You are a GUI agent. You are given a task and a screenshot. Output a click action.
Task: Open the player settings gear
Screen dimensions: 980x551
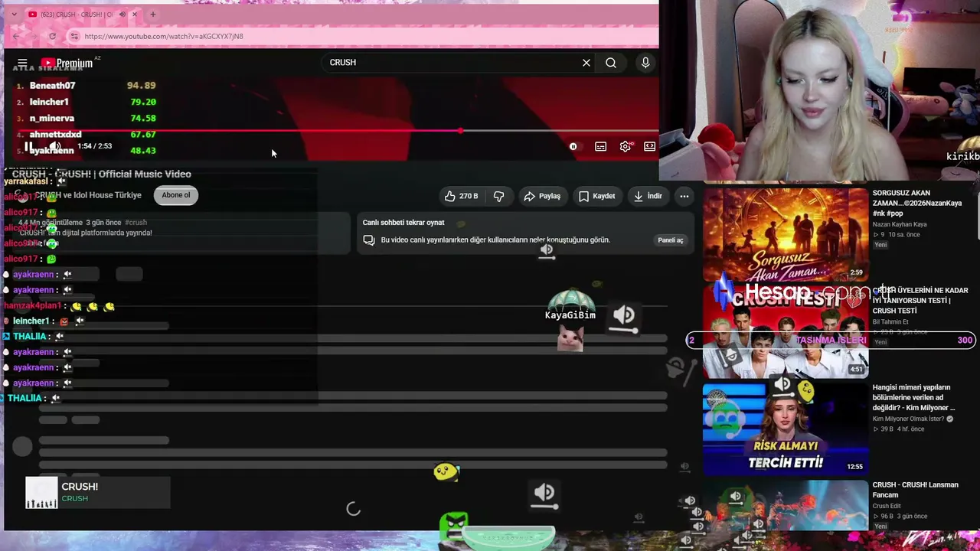point(626,146)
